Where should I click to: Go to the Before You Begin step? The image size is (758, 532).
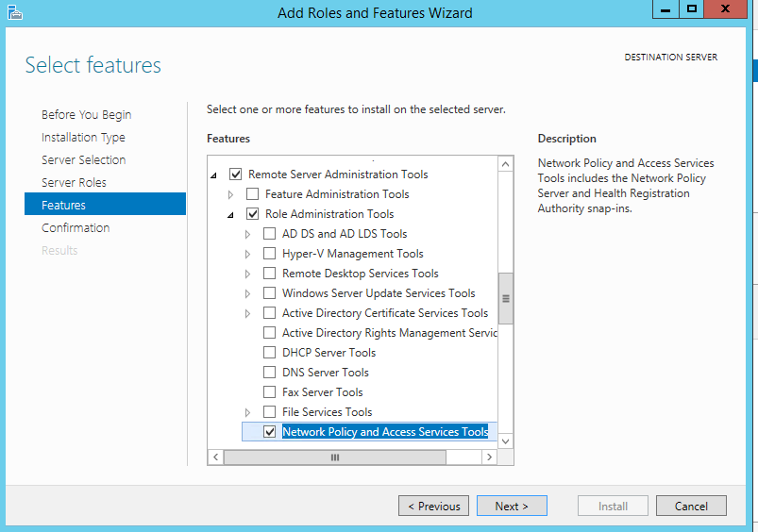pyautogui.click(x=86, y=114)
